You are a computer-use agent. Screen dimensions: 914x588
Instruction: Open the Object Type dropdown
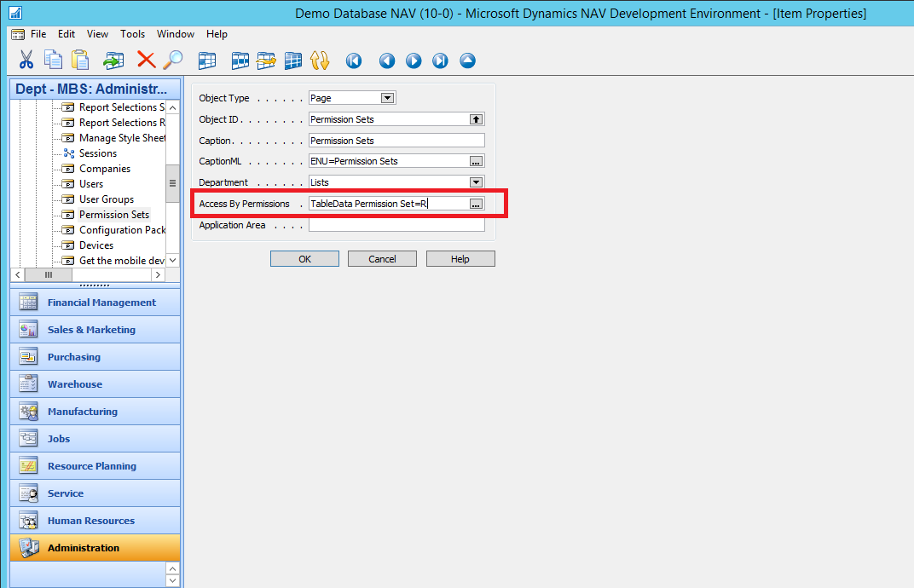388,98
